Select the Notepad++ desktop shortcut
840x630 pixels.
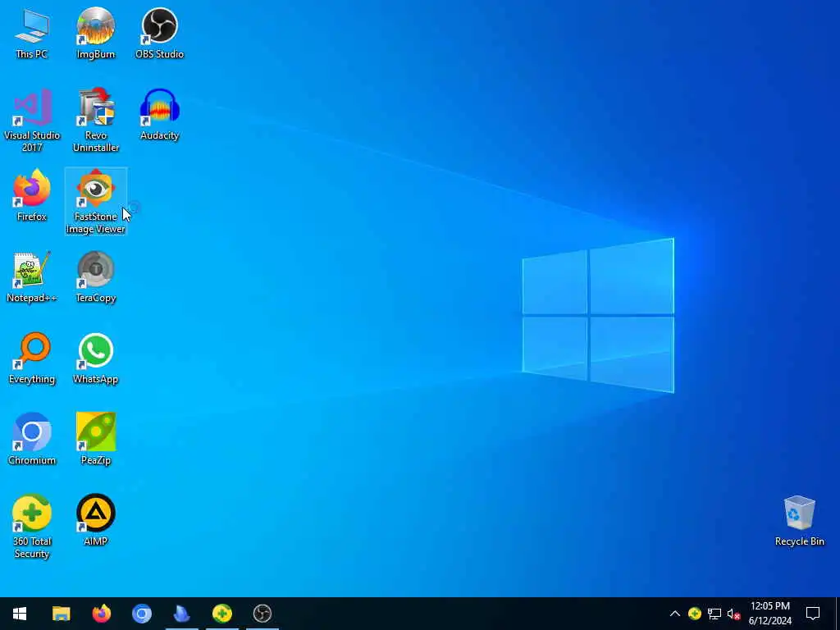point(32,277)
